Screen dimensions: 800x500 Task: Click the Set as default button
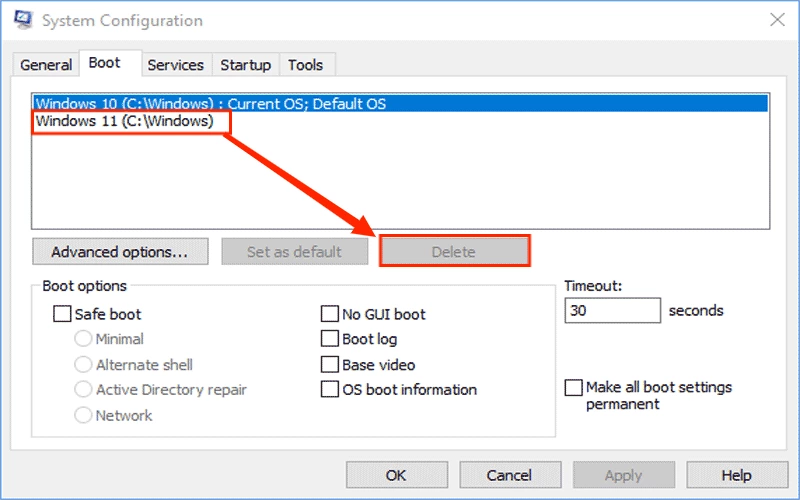(294, 252)
